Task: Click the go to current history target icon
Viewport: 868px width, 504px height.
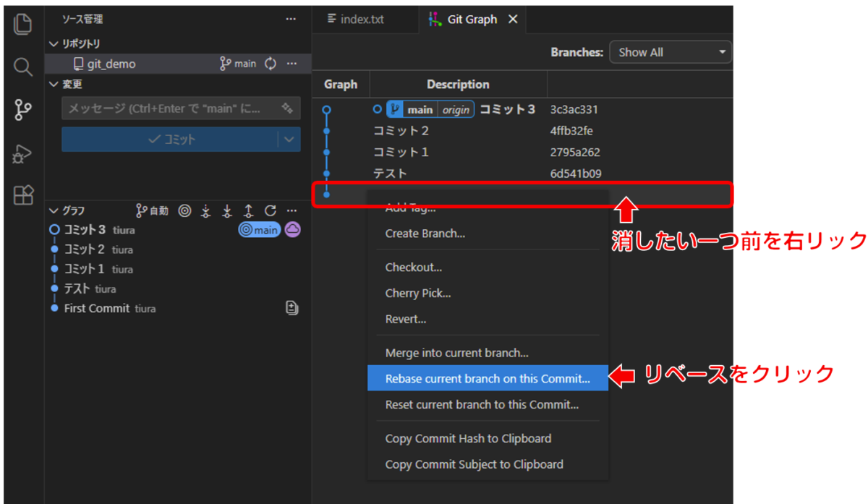Action: (x=184, y=210)
